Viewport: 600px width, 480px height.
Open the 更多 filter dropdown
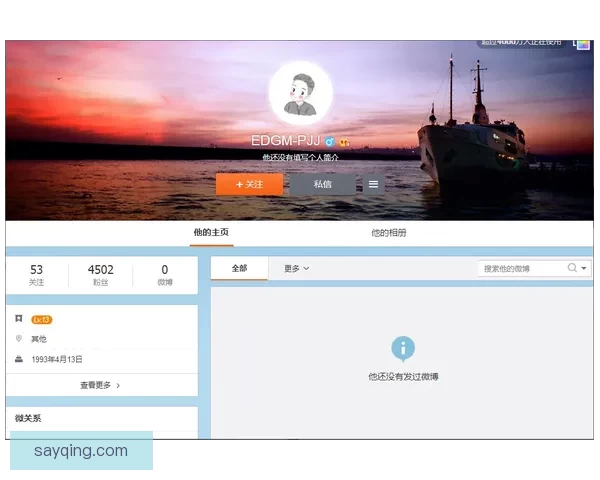[x=296, y=269]
